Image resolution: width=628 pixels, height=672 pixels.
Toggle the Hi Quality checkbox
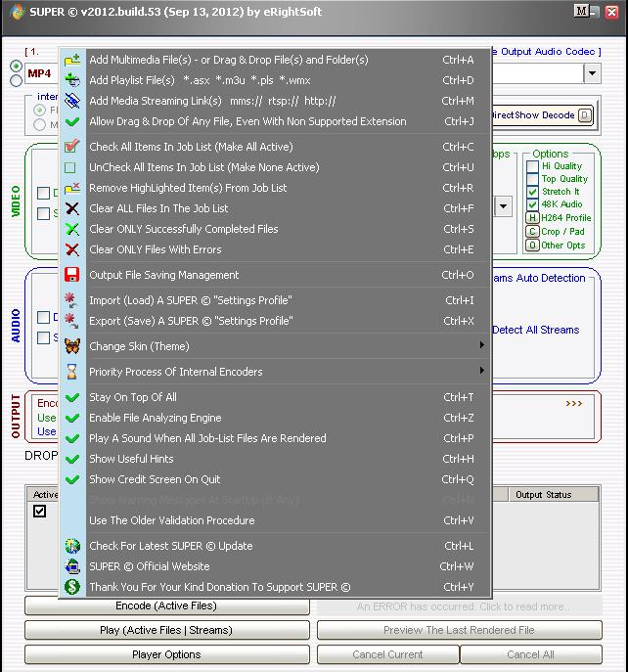[532, 166]
